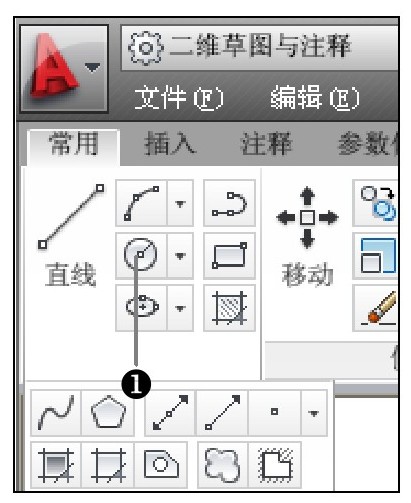411x503 pixels.
Task: Expand the Arc options dropdown arrow
Action: pyautogui.click(x=180, y=203)
